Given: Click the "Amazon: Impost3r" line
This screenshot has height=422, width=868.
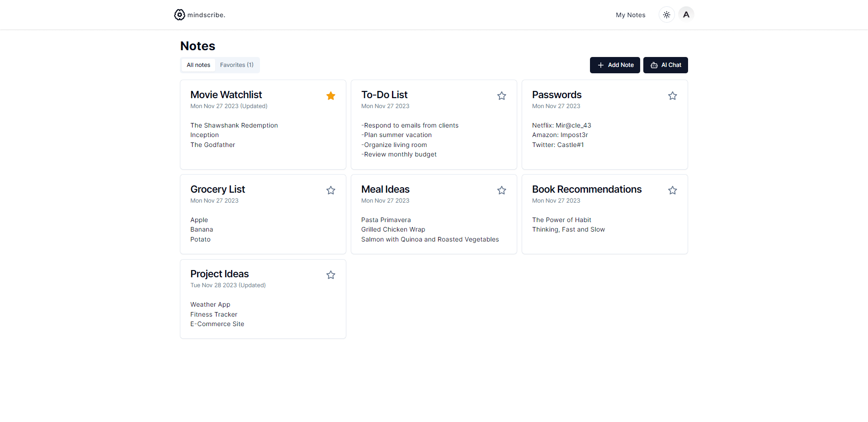Looking at the screenshot, I should point(560,135).
